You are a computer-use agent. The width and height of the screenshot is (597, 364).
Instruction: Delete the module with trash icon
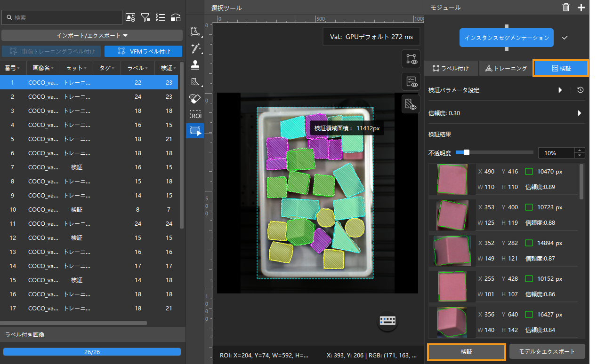566,7
